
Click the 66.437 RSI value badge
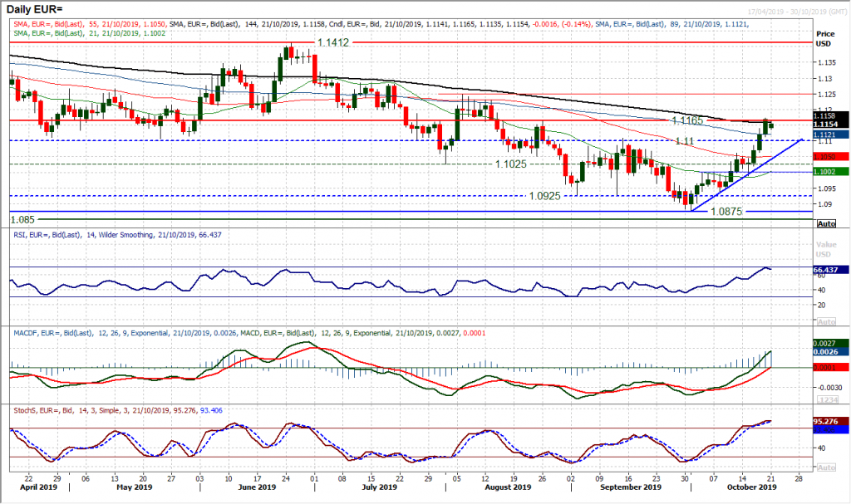tap(825, 269)
